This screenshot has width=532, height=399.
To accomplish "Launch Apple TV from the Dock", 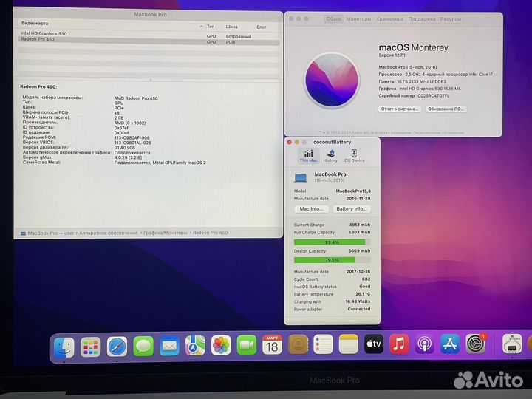I will click(374, 344).
